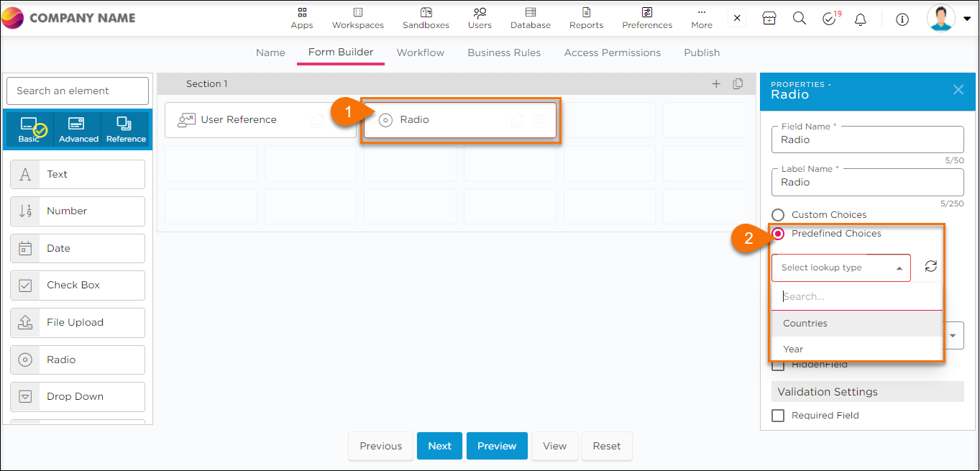The height and width of the screenshot is (471, 980).
Task: Expand the profile dropdown arrow
Action: pyautogui.click(x=966, y=19)
